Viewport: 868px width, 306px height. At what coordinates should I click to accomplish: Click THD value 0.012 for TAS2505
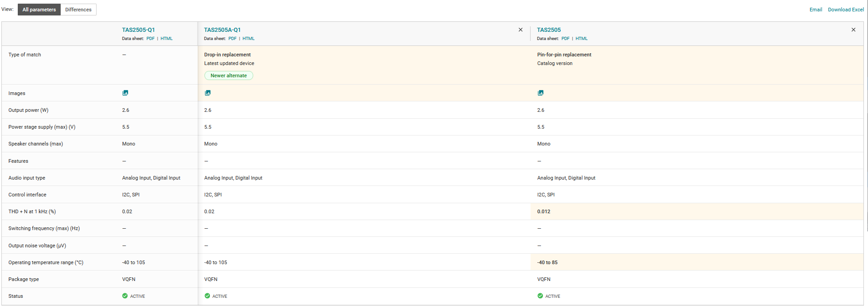(x=544, y=211)
